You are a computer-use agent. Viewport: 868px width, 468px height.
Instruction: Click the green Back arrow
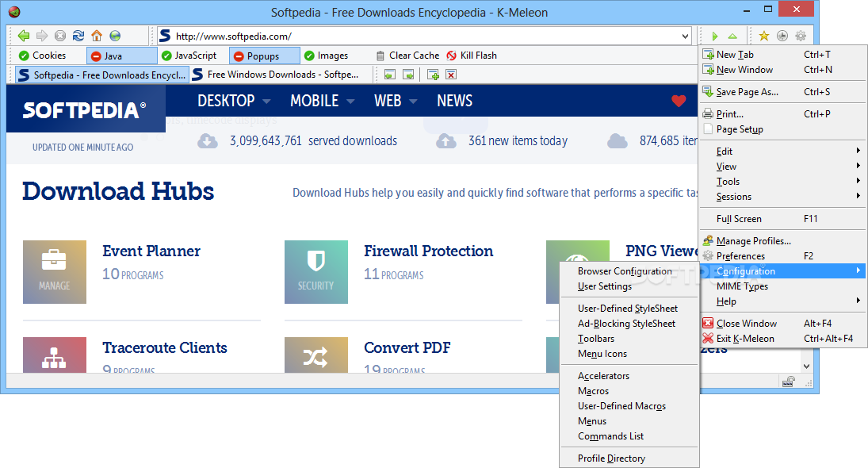[24, 36]
